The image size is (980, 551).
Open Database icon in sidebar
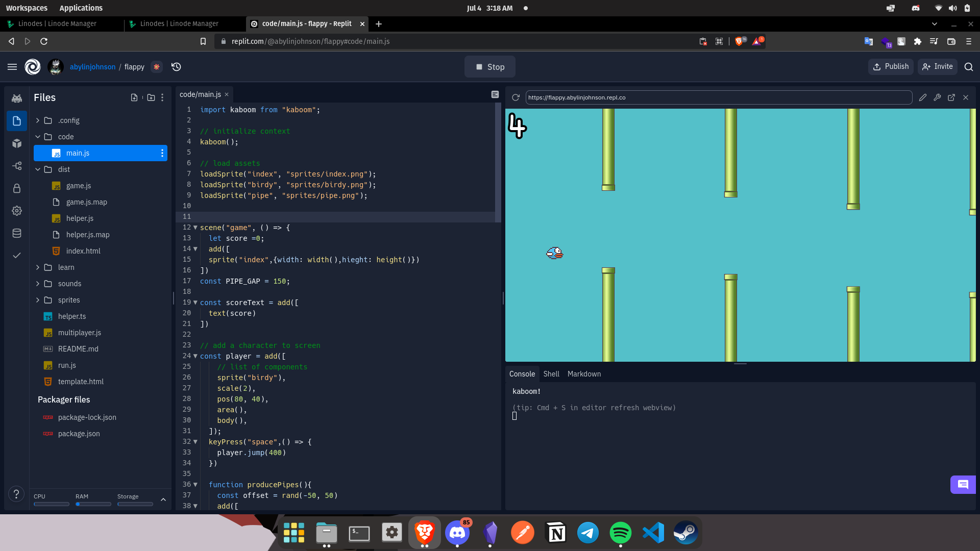click(x=17, y=233)
